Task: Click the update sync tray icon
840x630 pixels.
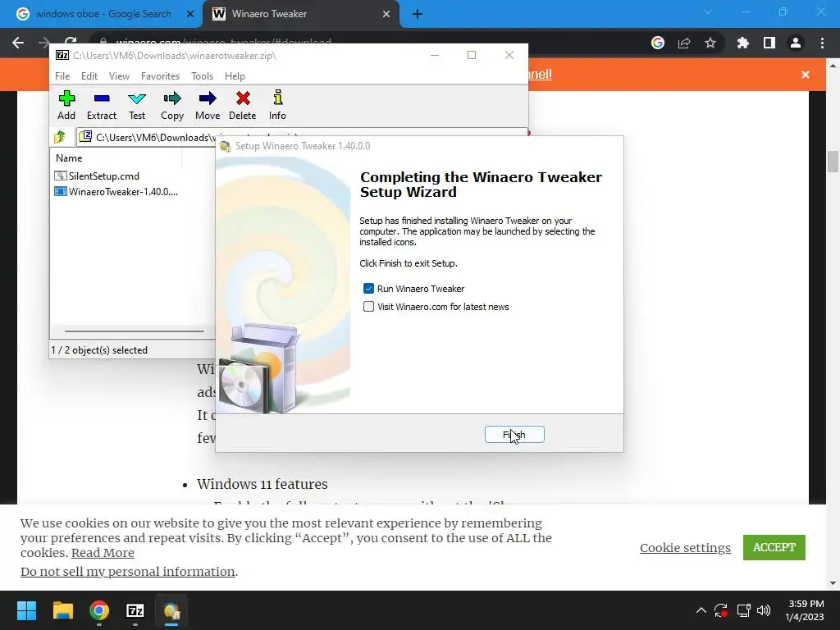Action: point(721,610)
